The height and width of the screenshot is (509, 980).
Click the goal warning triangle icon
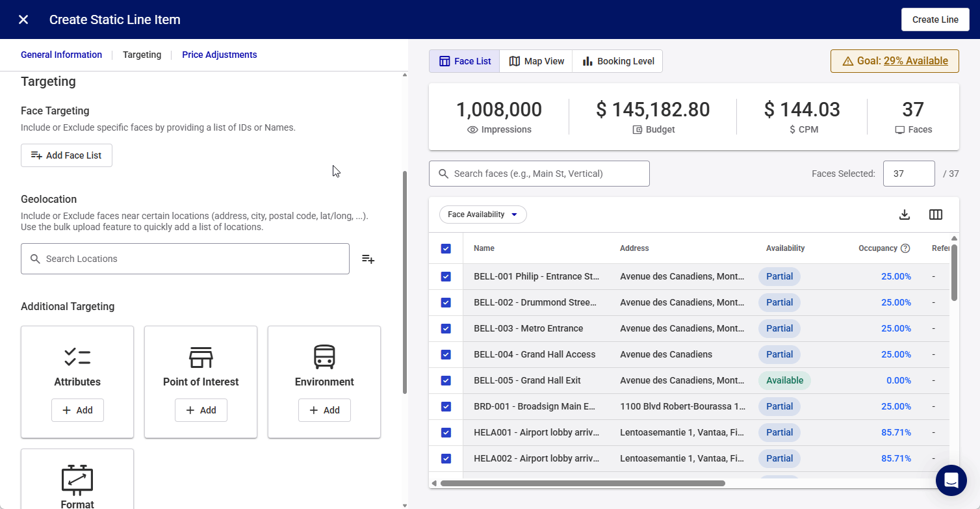click(x=847, y=61)
